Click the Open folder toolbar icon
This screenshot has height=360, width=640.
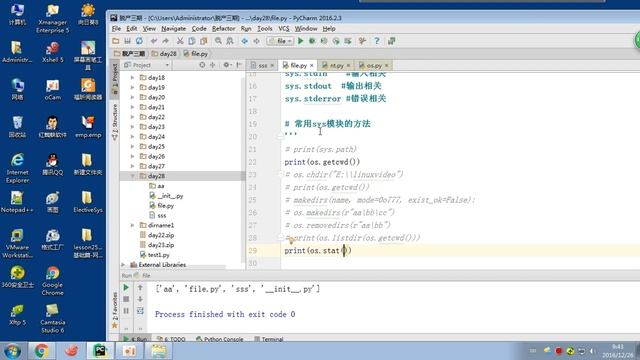click(x=116, y=41)
